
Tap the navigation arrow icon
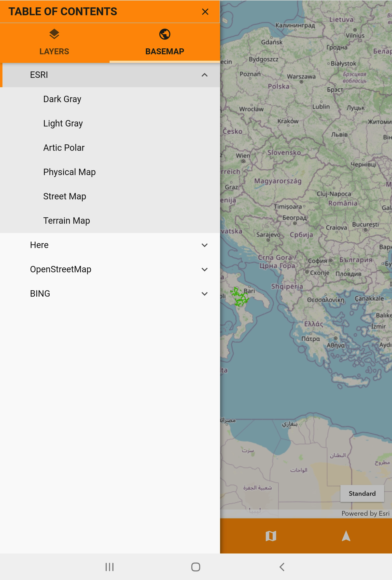click(x=346, y=536)
